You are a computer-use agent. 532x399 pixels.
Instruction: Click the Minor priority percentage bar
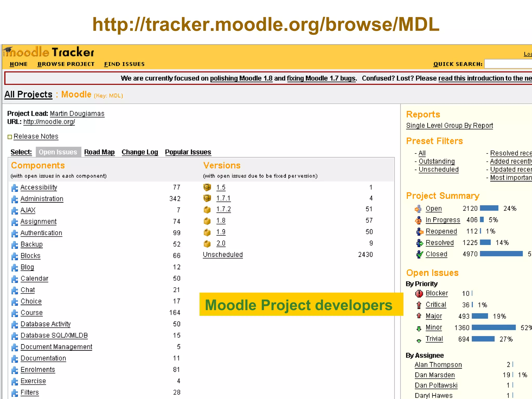[x=494, y=328]
